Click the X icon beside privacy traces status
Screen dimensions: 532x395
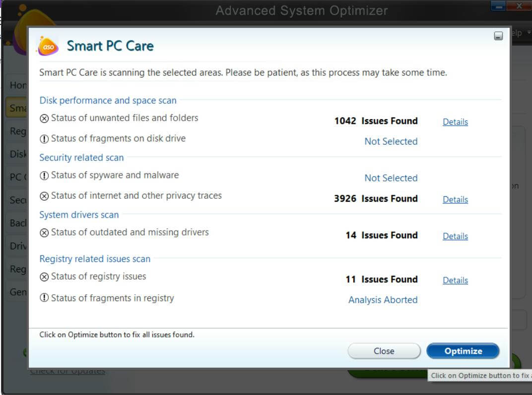pyautogui.click(x=44, y=196)
